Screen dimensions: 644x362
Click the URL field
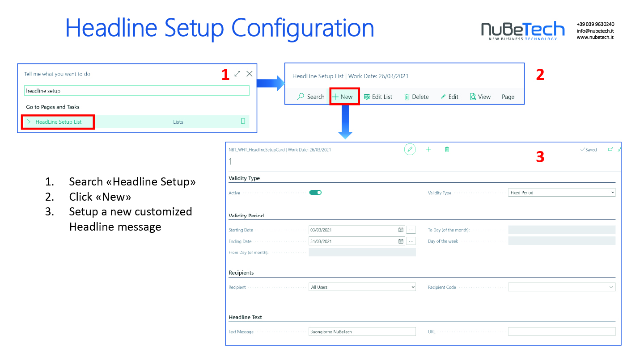(x=562, y=332)
